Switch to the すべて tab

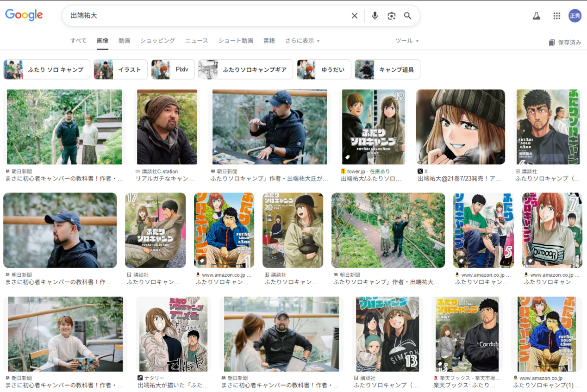click(x=78, y=41)
